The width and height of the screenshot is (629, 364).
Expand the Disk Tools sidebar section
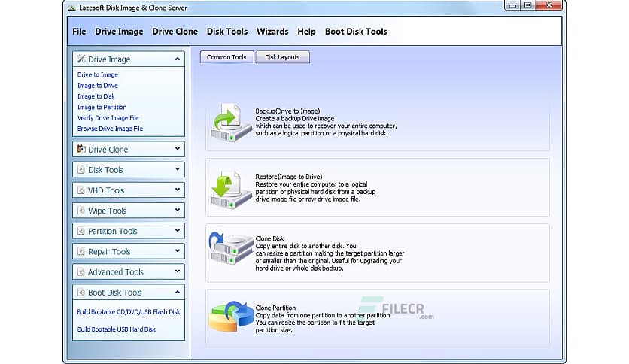coord(178,169)
